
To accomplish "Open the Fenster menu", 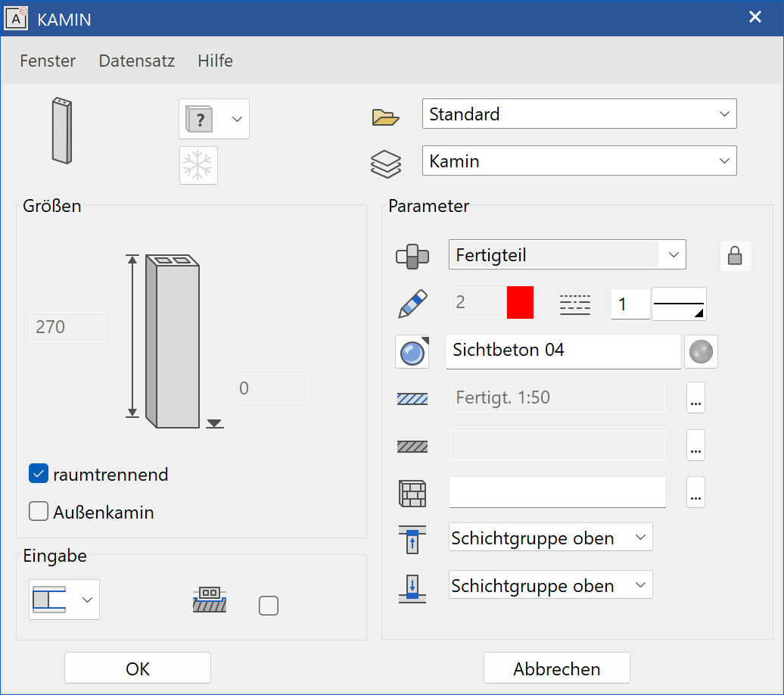I will tap(48, 61).
